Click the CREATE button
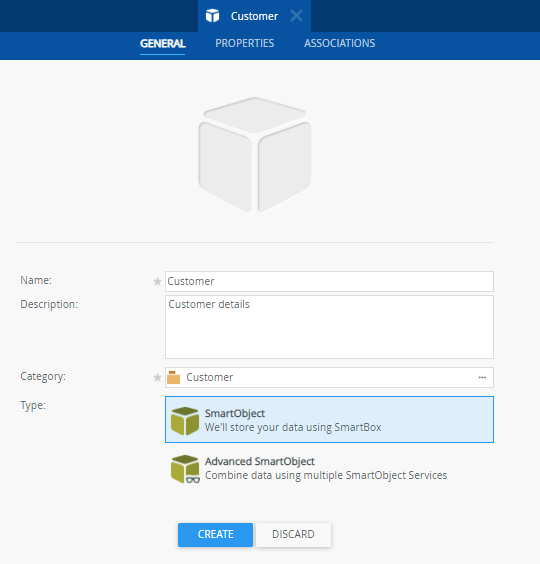 coord(215,535)
